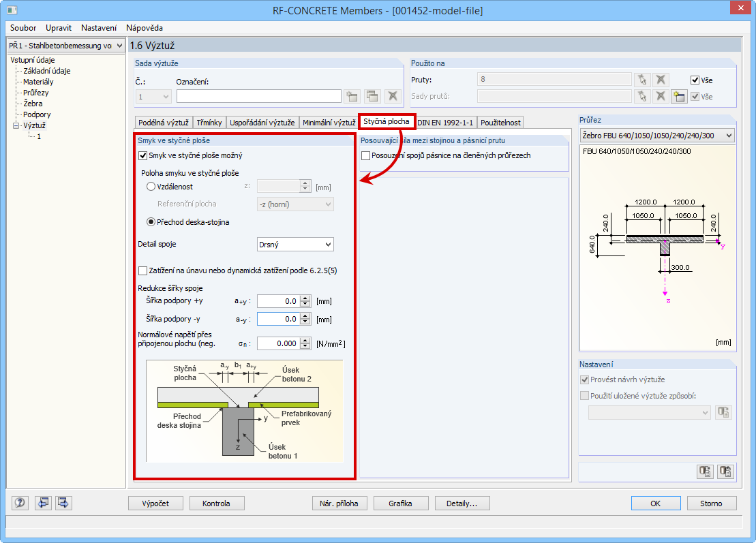Click the application icon in the title bar
This screenshot has width=756, height=543.
tap(12, 10)
